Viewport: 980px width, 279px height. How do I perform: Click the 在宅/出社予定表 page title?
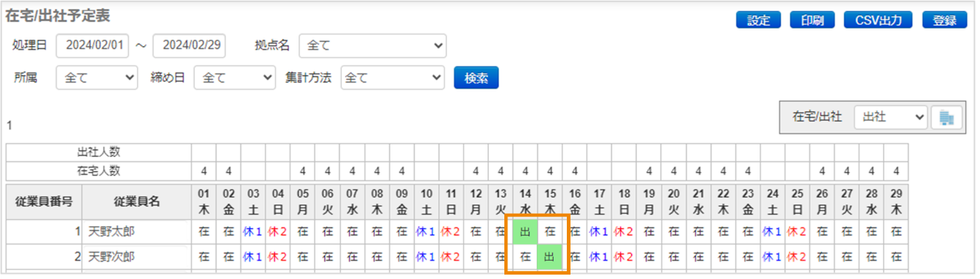(57, 16)
